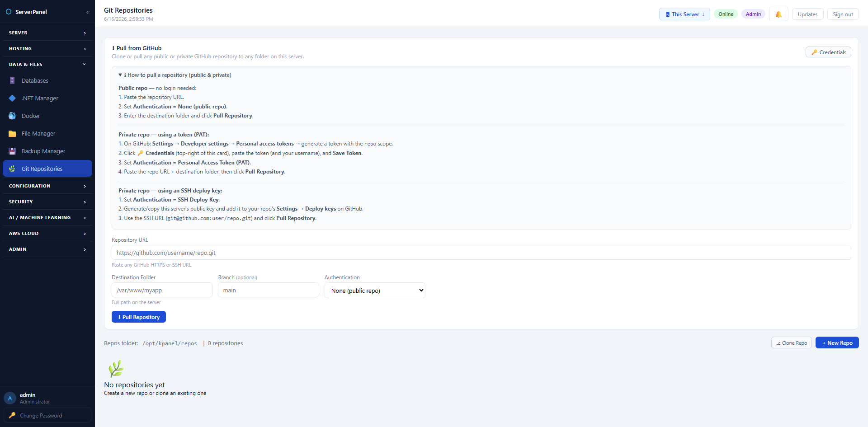The width and height of the screenshot is (868, 427).
Task: Go to Docker page
Action: click(47, 116)
